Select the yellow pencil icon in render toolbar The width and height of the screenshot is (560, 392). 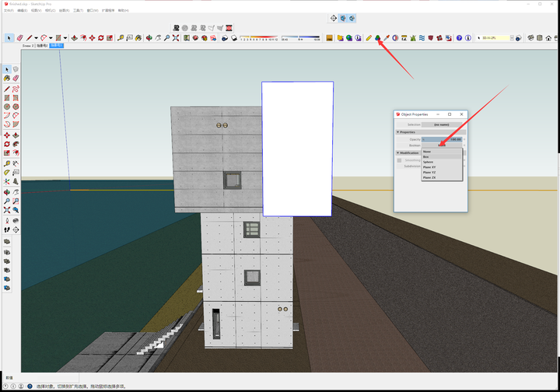click(x=369, y=37)
